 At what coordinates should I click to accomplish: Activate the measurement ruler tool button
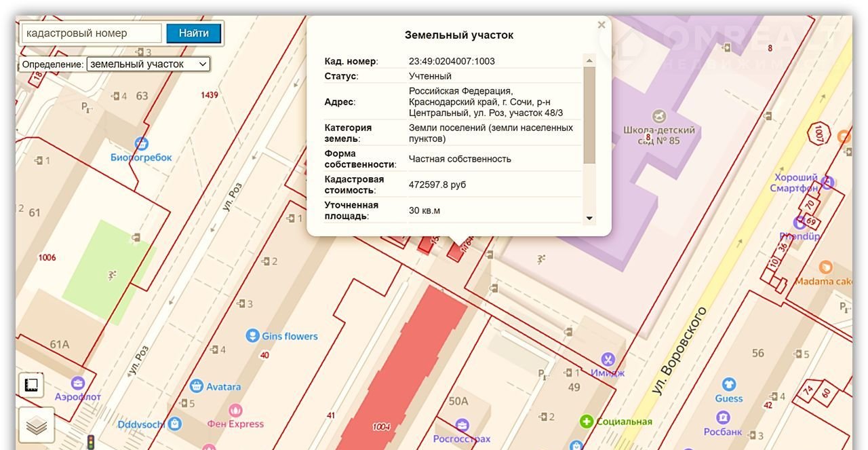[31, 386]
